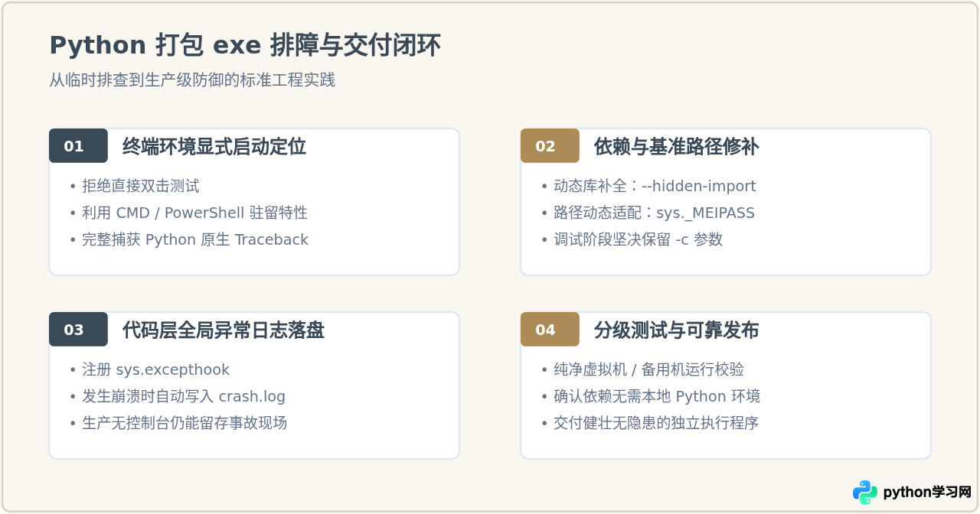This screenshot has height=514, width=980.
Task: Select heading '终端环境显式启动定位'
Action: click(214, 147)
